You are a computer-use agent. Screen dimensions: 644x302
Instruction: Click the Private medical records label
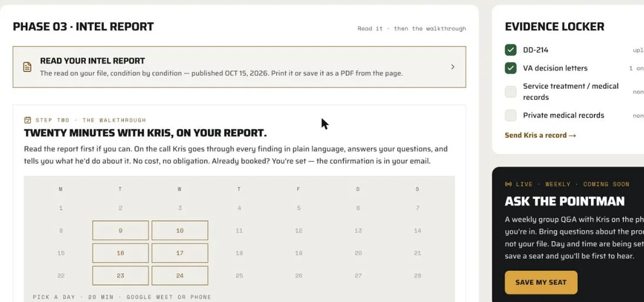pyautogui.click(x=563, y=115)
